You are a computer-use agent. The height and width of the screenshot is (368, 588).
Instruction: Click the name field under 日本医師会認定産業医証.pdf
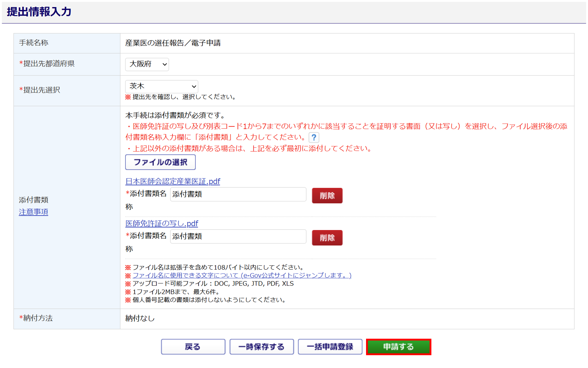[x=238, y=194]
